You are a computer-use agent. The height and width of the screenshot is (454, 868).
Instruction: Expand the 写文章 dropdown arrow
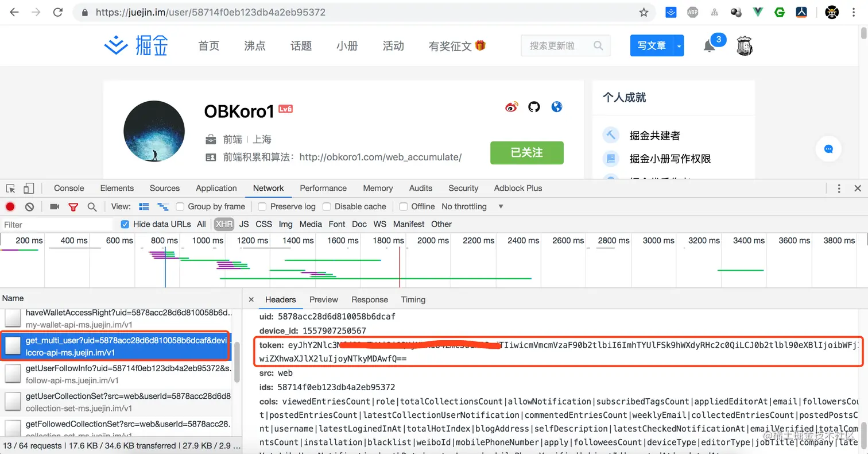tap(679, 45)
